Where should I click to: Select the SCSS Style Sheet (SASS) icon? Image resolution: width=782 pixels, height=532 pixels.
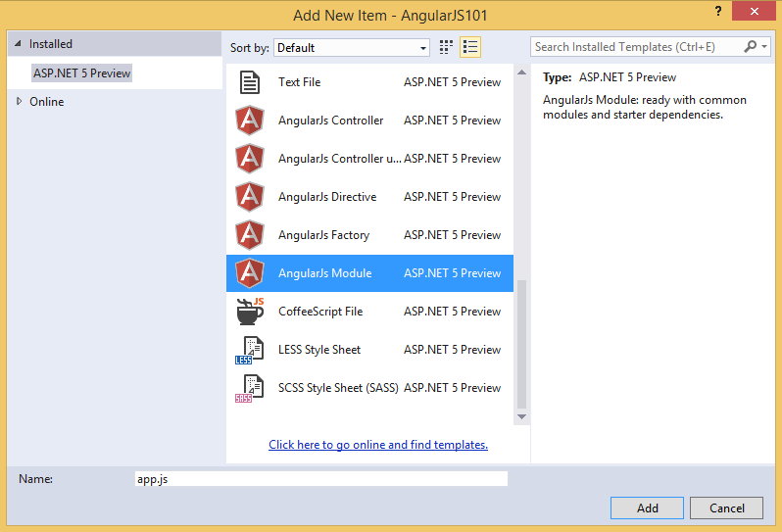[x=249, y=388]
